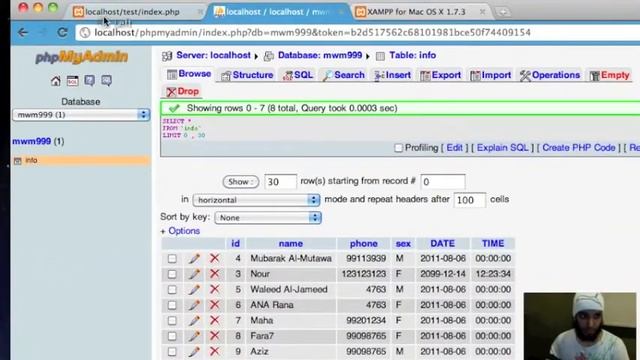Click the info table icon in sidebar
The height and width of the screenshot is (360, 640).
coord(18,161)
